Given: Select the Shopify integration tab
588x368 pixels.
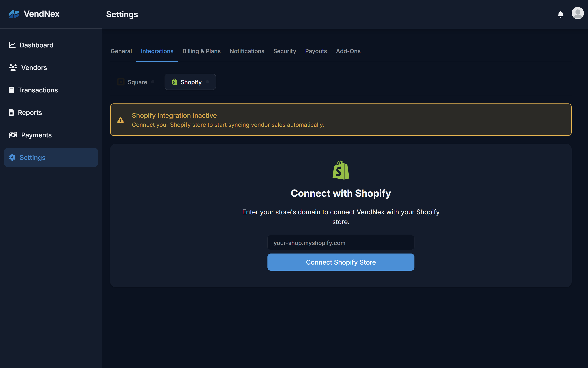Looking at the screenshot, I should point(190,82).
